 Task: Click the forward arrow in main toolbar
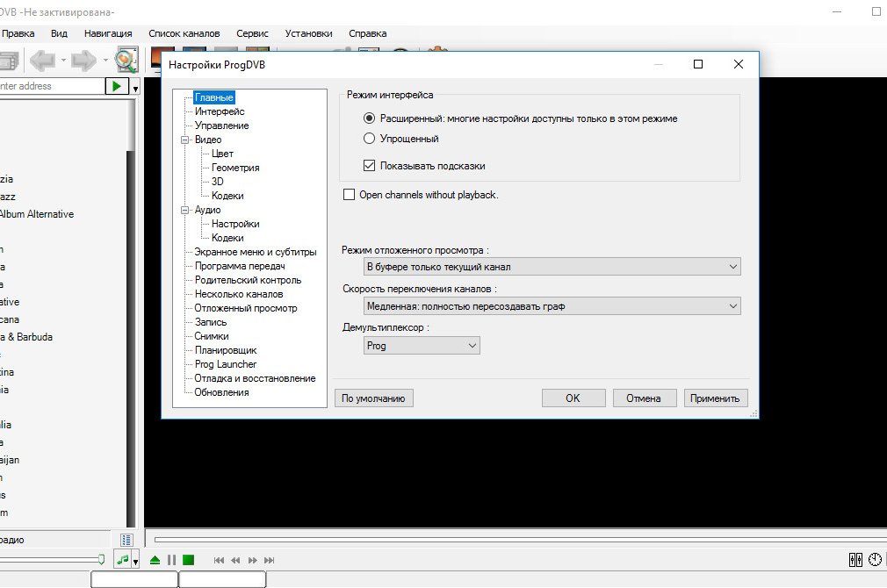click(83, 60)
